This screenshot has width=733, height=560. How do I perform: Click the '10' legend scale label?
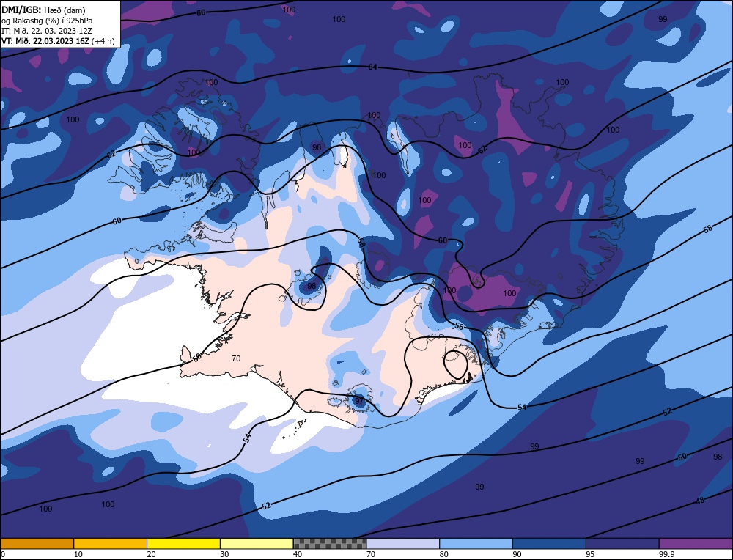[x=78, y=554]
